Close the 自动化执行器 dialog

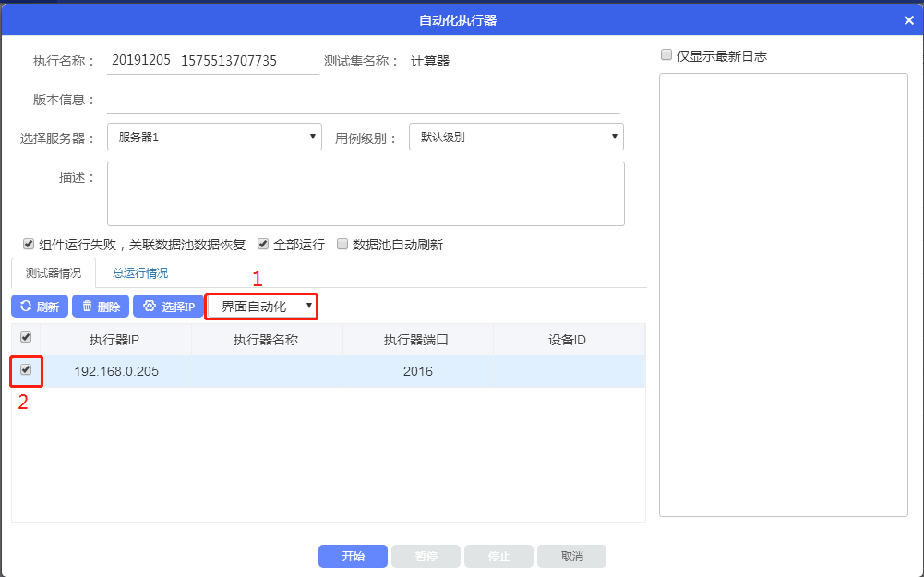click(x=908, y=20)
